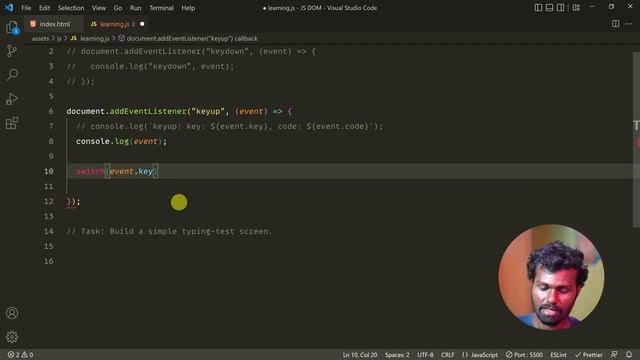
Task: Click the js folder breadcrumb
Action: (59, 38)
